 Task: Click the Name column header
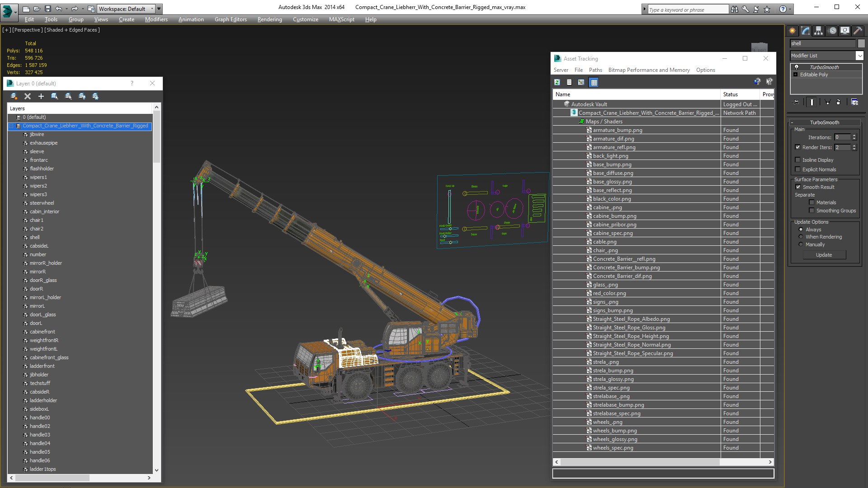coord(636,94)
